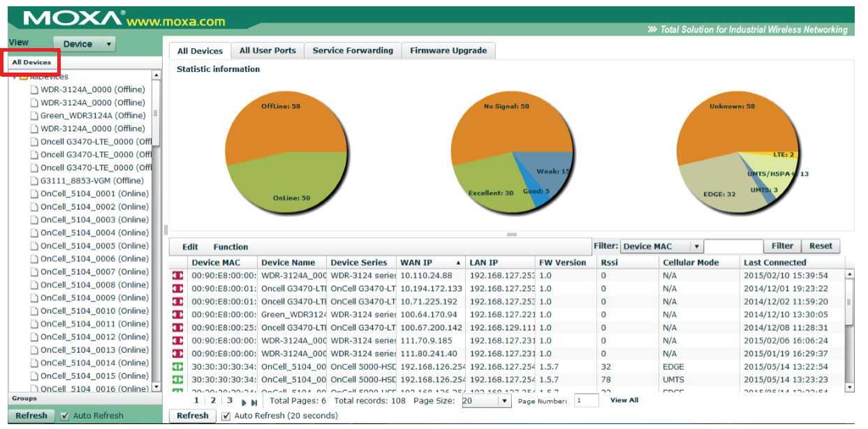
Task: Open the Page Size dropdown
Action: 504,401
